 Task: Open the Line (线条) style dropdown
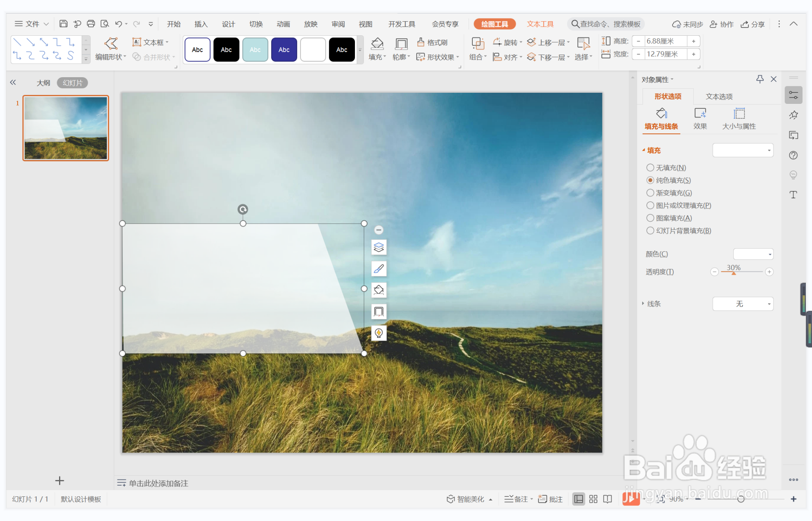click(x=743, y=304)
